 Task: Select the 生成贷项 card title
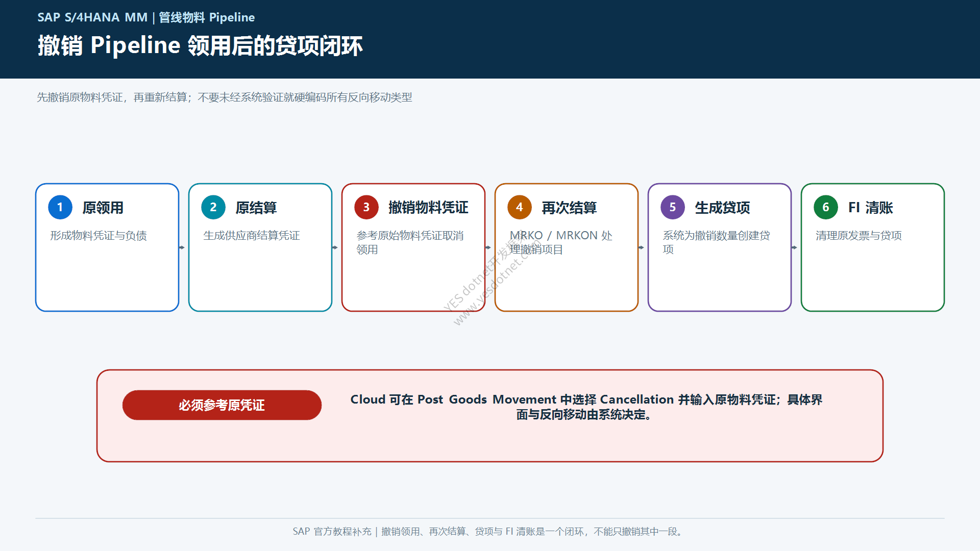[x=722, y=208]
